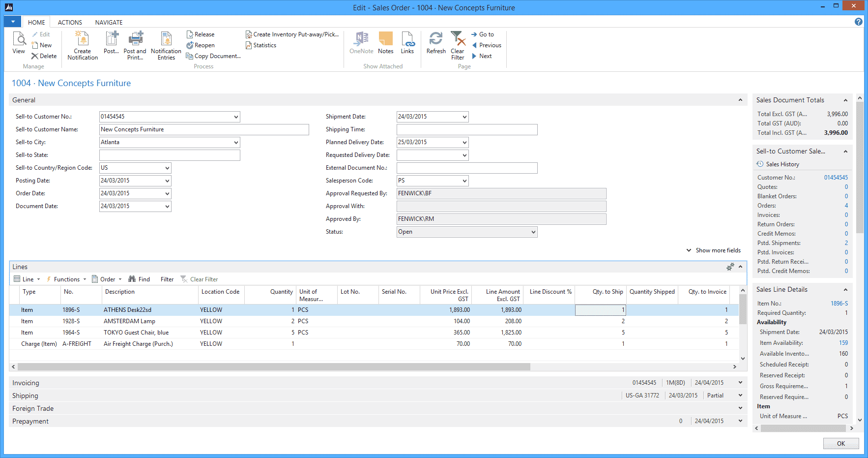Switch to HOME ribbon tab

coord(36,22)
